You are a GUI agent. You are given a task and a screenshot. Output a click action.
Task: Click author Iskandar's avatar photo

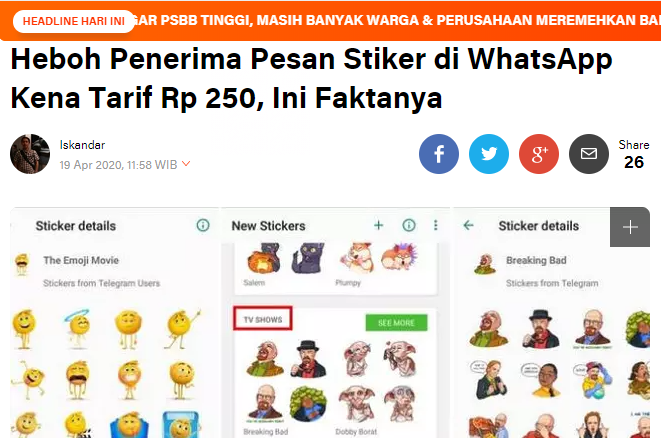30,154
